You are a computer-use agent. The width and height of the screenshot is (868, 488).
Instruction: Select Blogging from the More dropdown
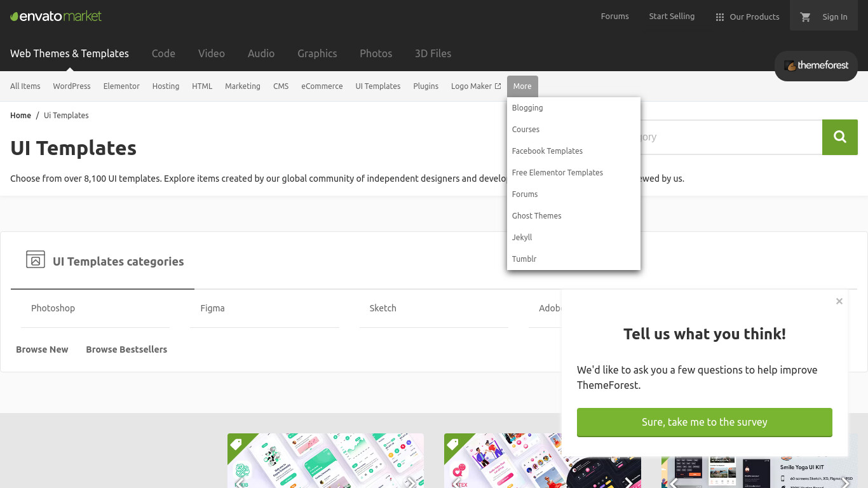[x=574, y=108]
